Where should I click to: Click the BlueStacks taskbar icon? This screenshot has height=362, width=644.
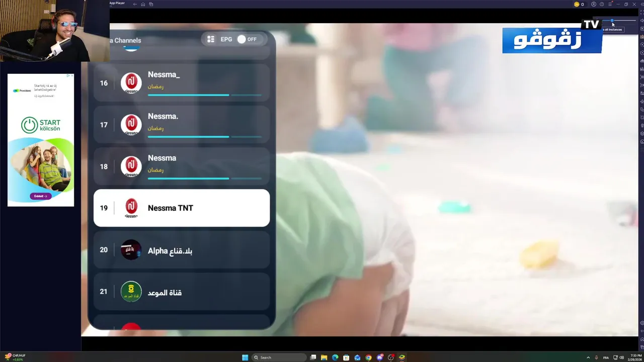pyautogui.click(x=402, y=357)
